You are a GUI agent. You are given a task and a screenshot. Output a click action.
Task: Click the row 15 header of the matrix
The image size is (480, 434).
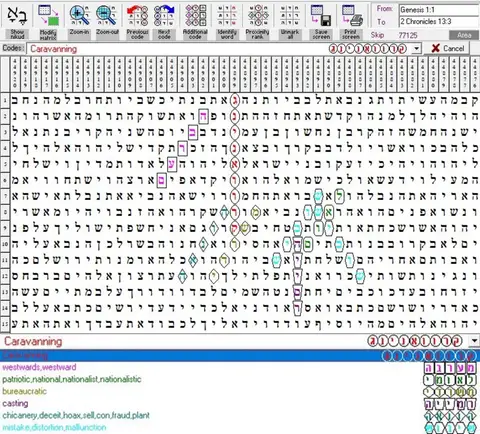[x=5, y=324]
